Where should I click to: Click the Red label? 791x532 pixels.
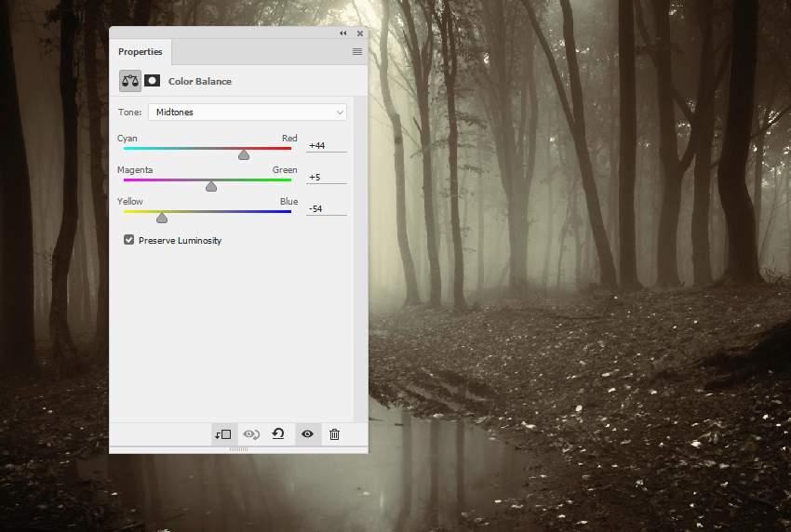[289, 139]
